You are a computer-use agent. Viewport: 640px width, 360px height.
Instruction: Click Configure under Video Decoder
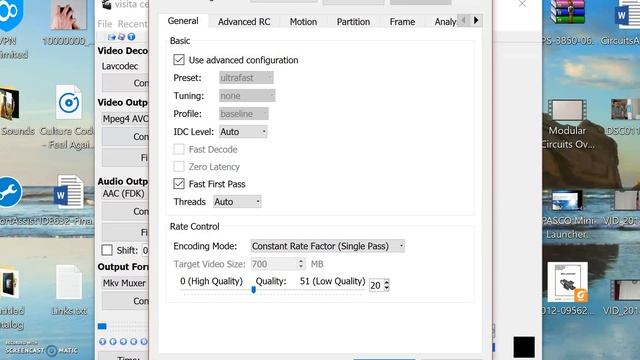point(125,83)
